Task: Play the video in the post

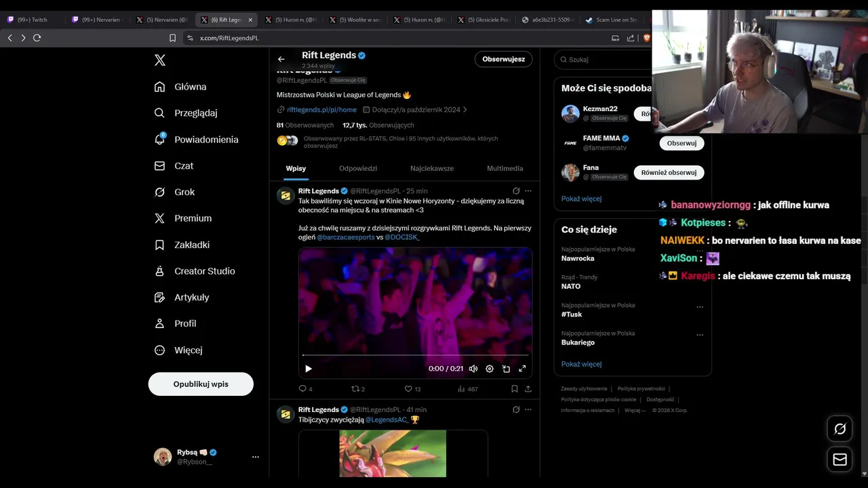Action: click(x=309, y=369)
